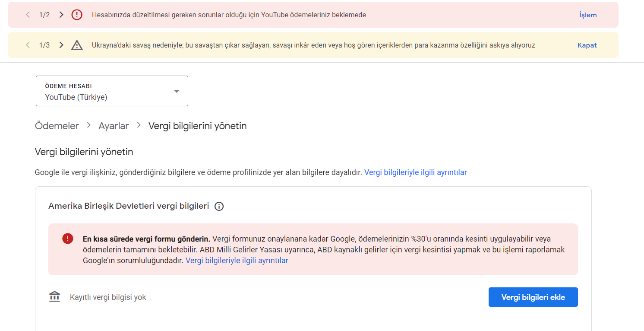Click the 1/3 notice counter text

(44, 45)
